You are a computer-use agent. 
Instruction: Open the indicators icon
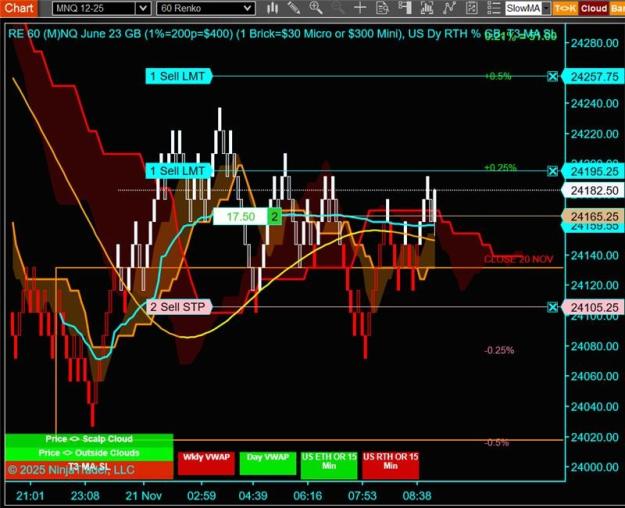pyautogui.click(x=449, y=8)
